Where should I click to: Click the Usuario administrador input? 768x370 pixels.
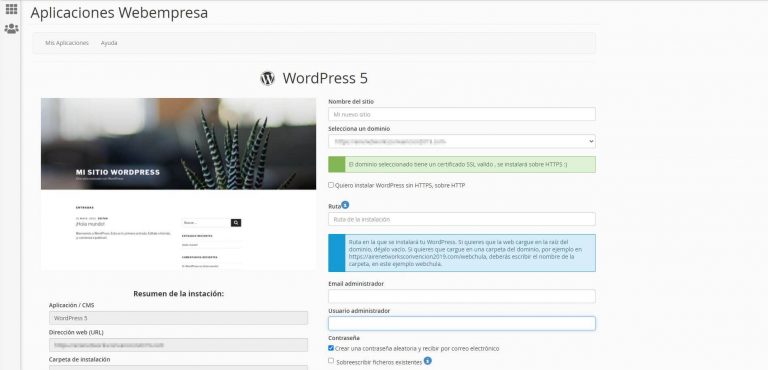click(x=462, y=323)
